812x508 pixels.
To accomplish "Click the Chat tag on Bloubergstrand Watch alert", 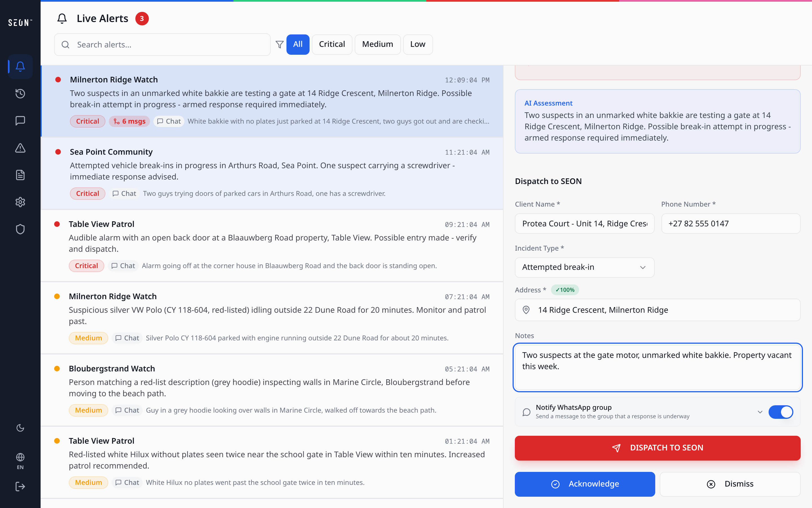I will pos(127,410).
